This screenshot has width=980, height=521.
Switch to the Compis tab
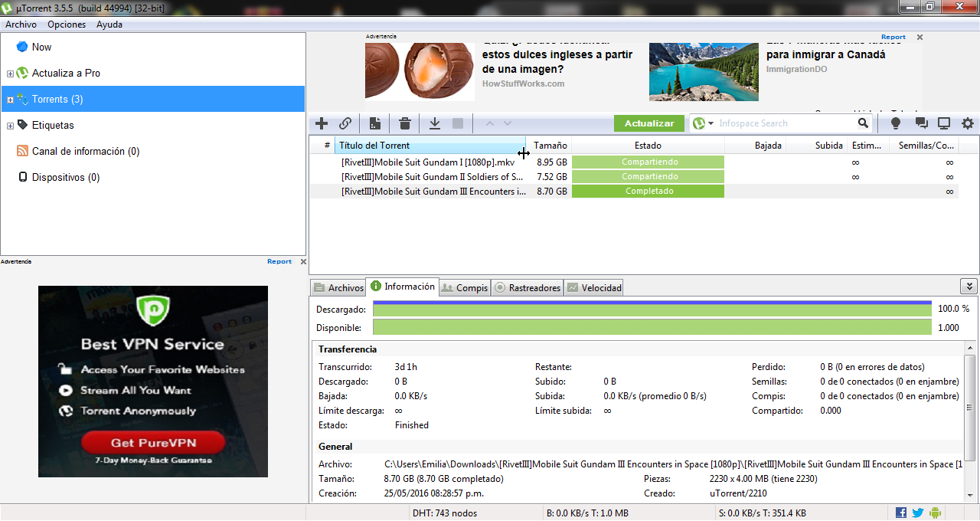[465, 288]
